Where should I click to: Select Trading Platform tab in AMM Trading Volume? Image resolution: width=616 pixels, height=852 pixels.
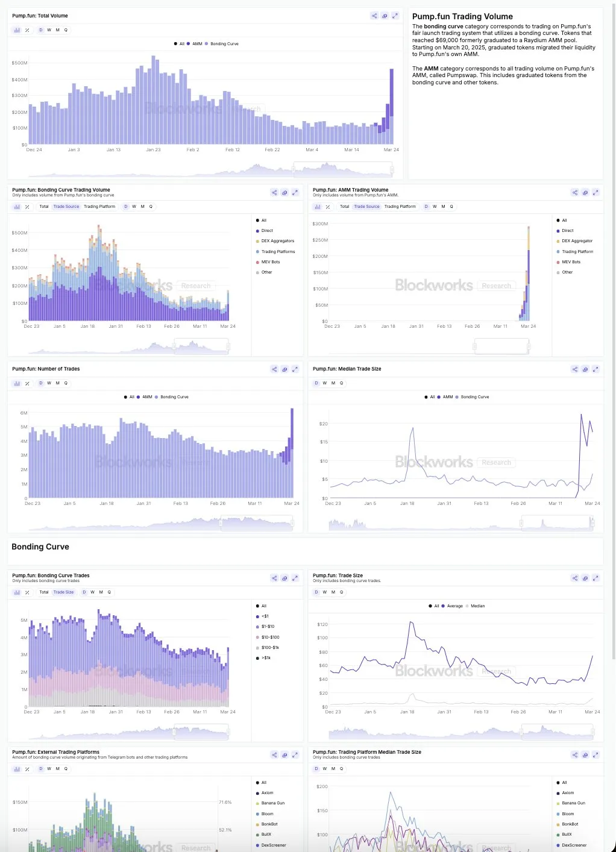point(400,207)
